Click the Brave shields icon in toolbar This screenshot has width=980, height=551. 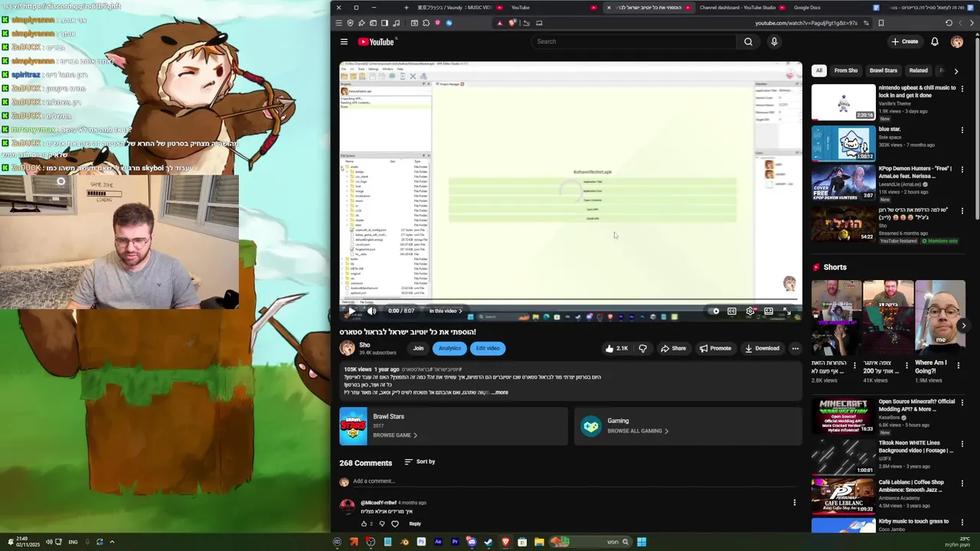[x=513, y=23]
